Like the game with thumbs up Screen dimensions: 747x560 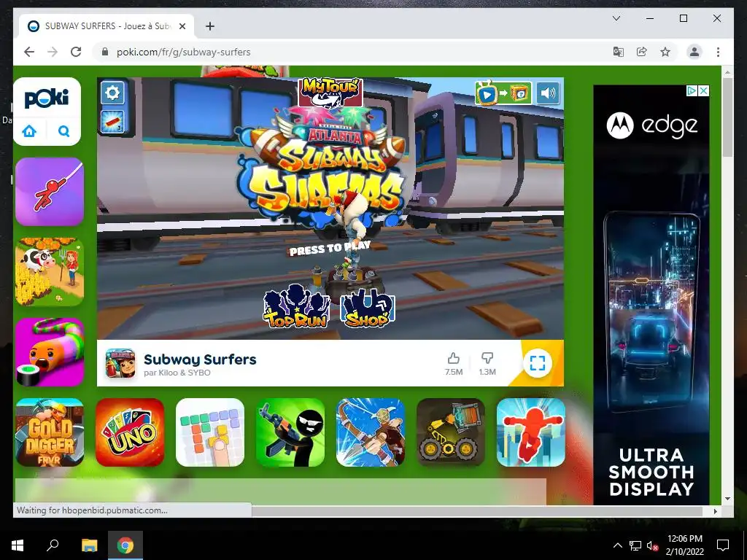coord(454,364)
